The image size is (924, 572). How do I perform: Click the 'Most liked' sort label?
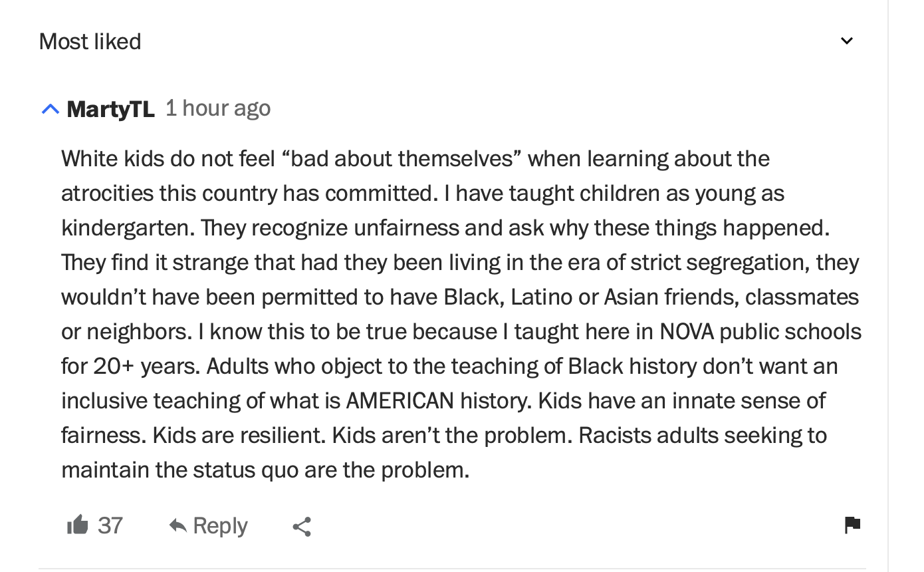[x=90, y=41]
